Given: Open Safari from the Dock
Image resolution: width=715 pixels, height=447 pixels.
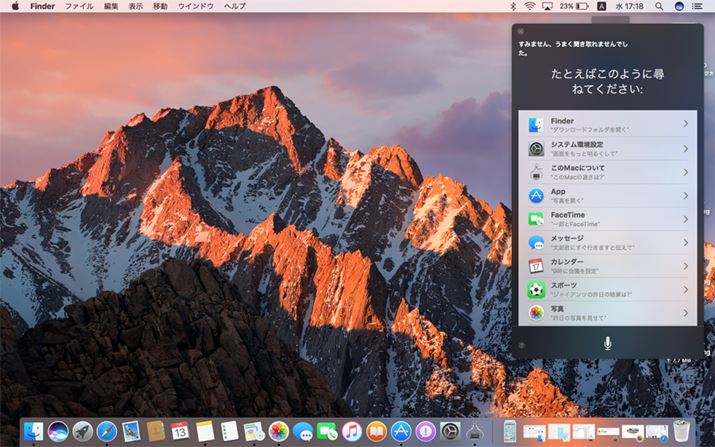Looking at the screenshot, I should click(108, 431).
